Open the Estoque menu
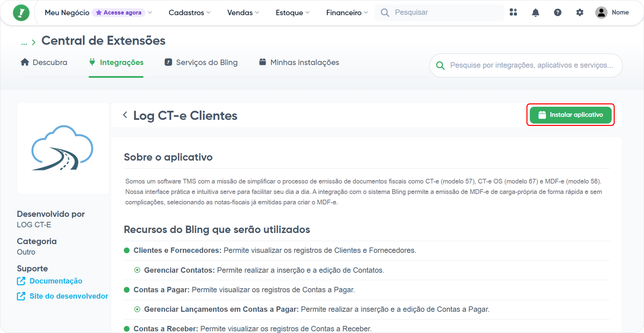644x333 pixels. 293,12
